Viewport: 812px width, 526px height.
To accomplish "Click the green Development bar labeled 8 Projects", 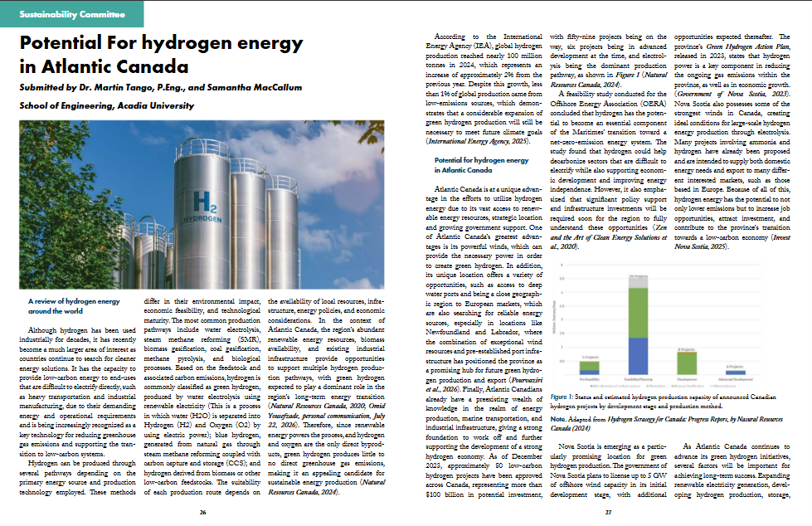I will click(x=687, y=363).
